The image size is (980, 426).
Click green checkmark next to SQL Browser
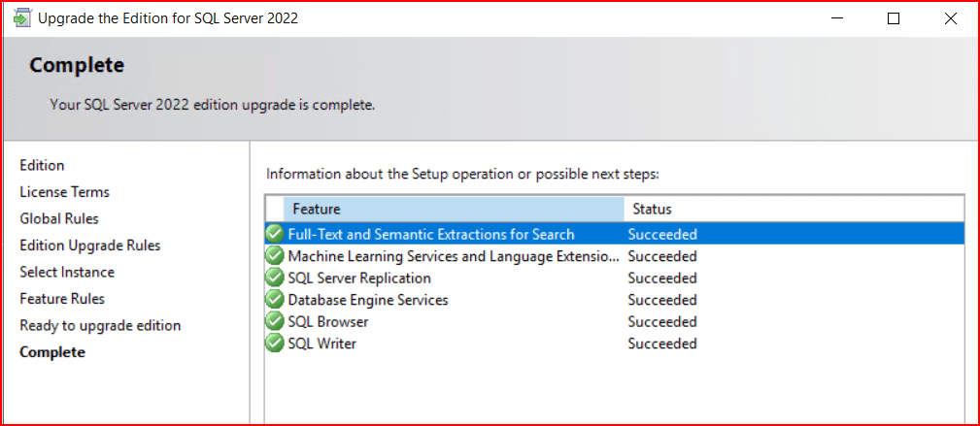tap(275, 321)
